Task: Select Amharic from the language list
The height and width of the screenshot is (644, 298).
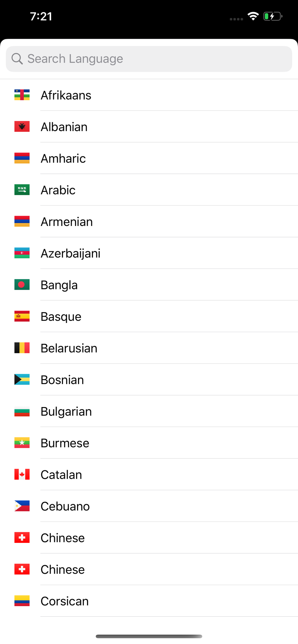Action: 149,158
